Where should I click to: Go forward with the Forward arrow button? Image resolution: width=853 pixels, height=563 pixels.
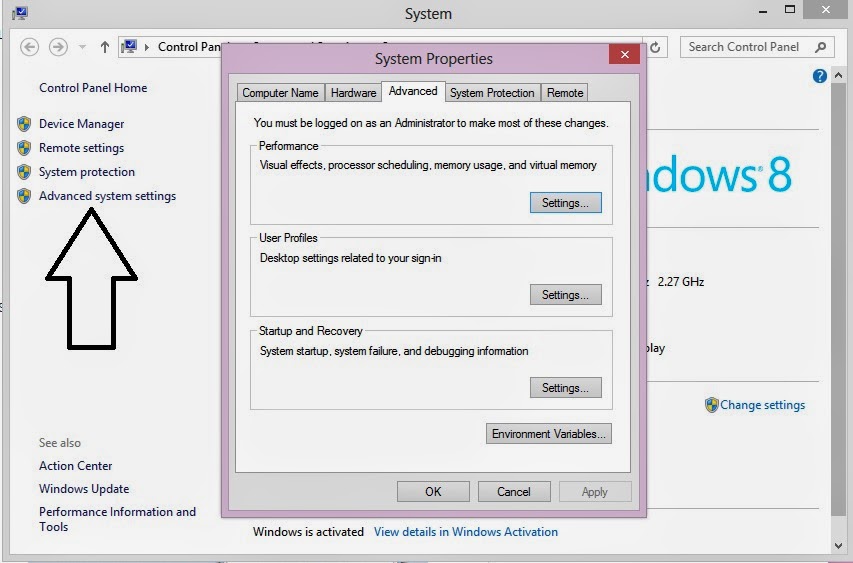coord(58,47)
